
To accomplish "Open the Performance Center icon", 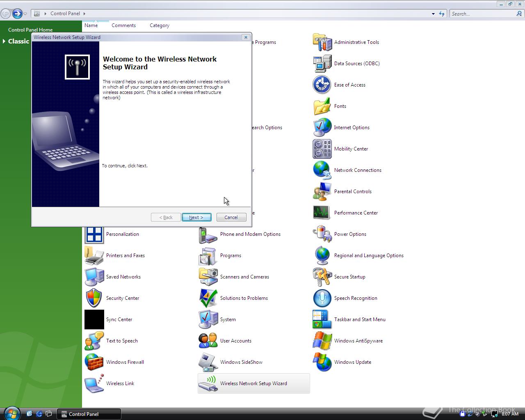I will [322, 213].
